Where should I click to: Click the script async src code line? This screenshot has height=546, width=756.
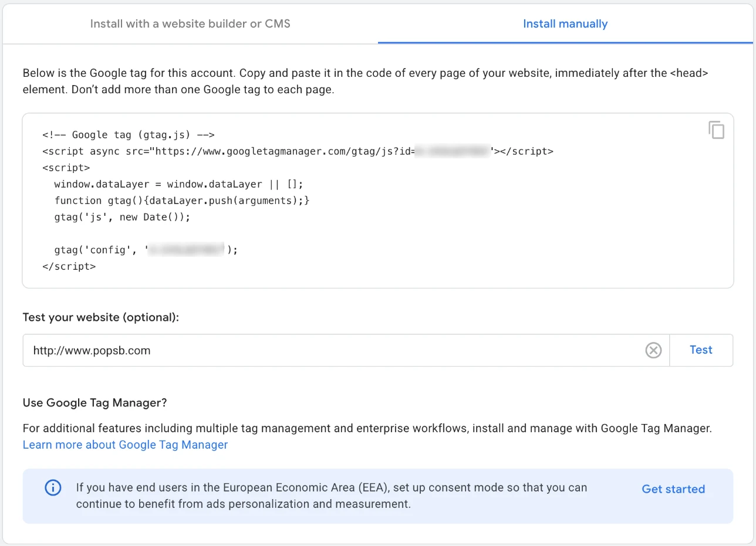pyautogui.click(x=298, y=151)
